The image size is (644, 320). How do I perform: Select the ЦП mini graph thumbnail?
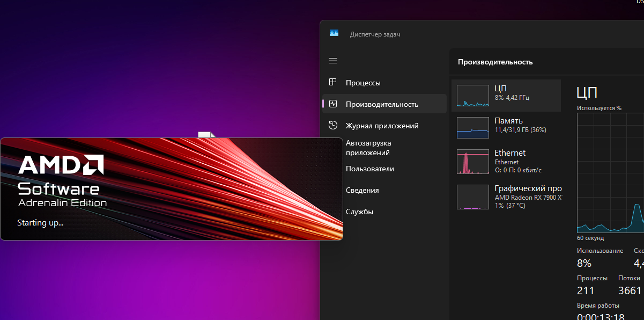pos(472,96)
